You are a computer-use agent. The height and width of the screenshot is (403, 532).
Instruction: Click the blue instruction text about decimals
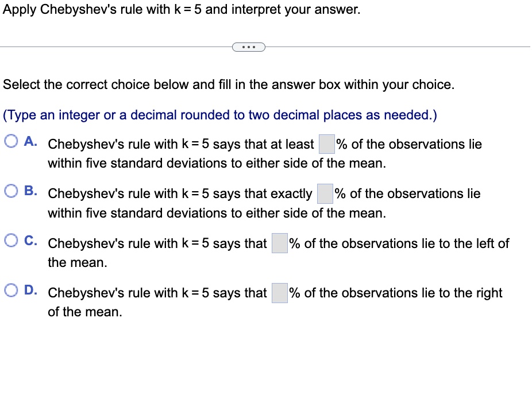coord(218,114)
